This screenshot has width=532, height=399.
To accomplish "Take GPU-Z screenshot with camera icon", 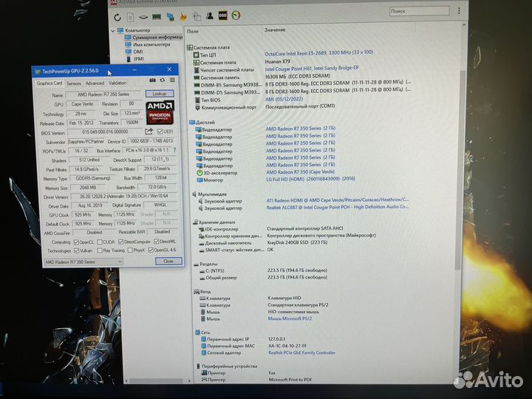I will pos(153,80).
